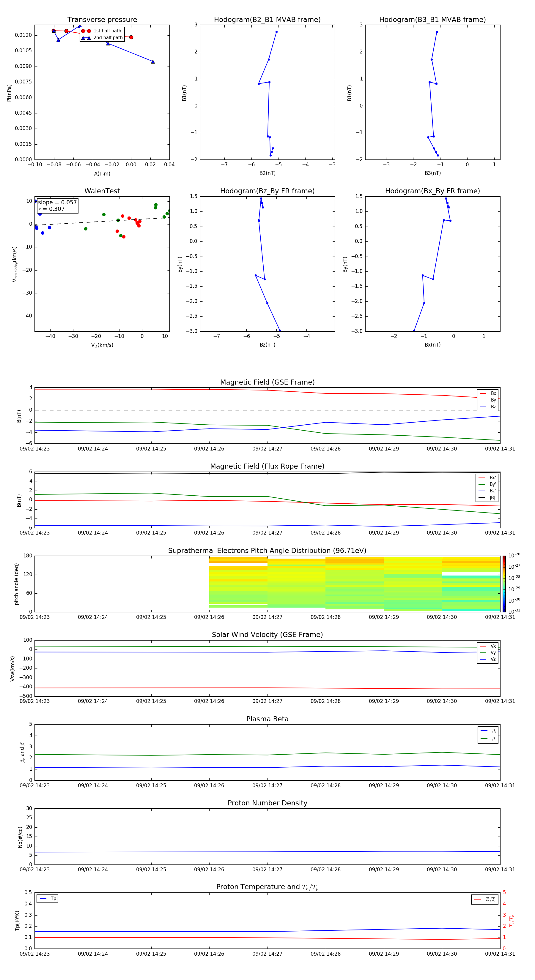The height and width of the screenshot is (980, 535).
Task: Select '1st half path' legend entry
Action: pos(102,31)
